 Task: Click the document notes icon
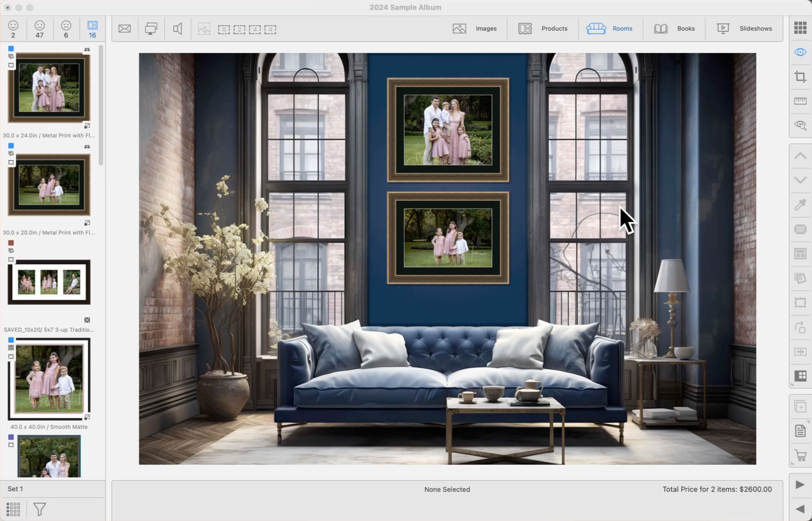(800, 431)
